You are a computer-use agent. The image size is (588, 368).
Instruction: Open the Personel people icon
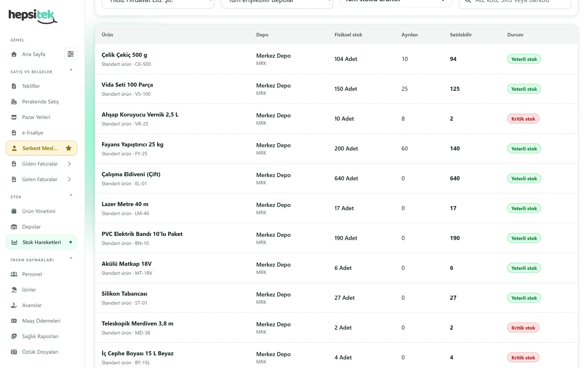point(14,274)
